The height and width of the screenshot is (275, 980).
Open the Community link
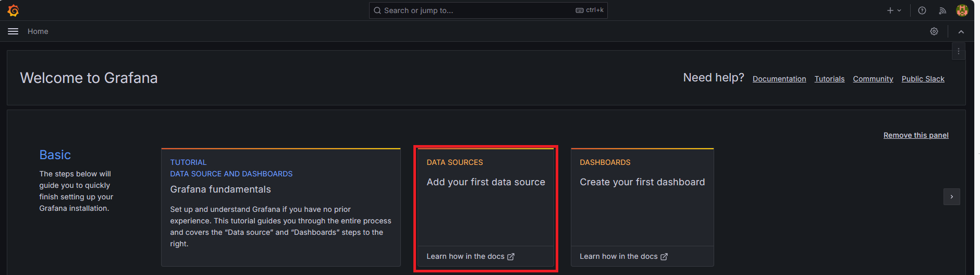coord(873,79)
